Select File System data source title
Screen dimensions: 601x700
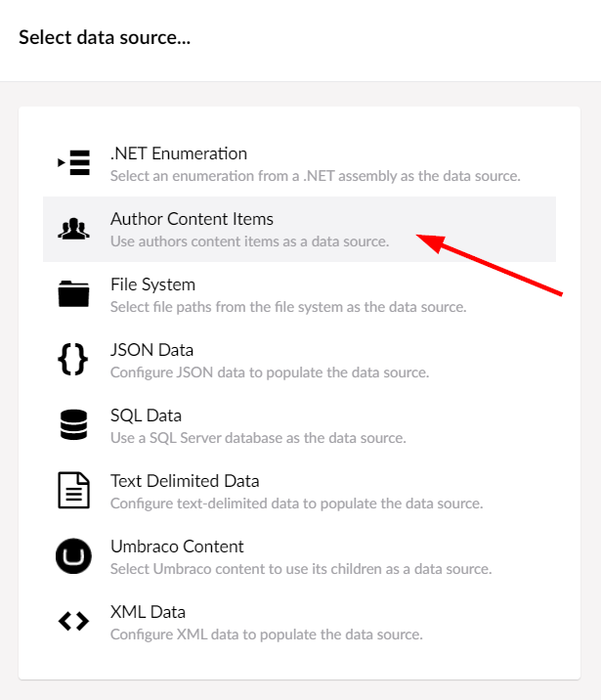(152, 284)
